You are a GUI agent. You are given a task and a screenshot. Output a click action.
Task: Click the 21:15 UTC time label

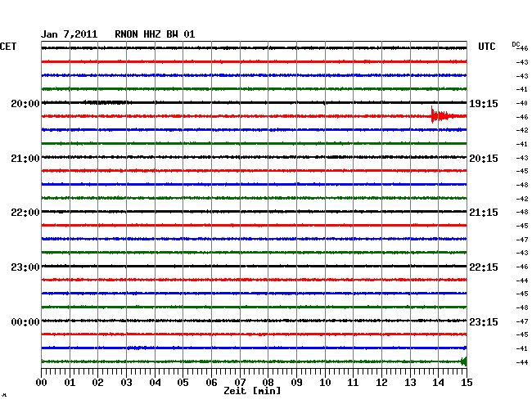coord(484,213)
